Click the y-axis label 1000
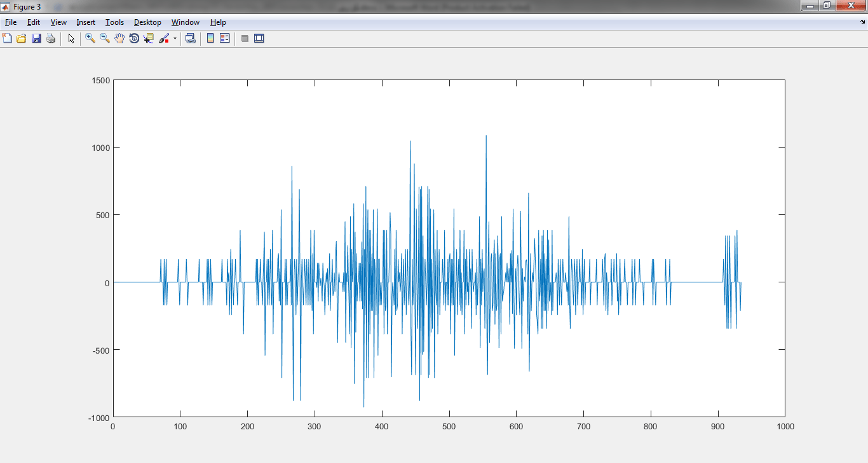The image size is (868, 463). coord(102,148)
